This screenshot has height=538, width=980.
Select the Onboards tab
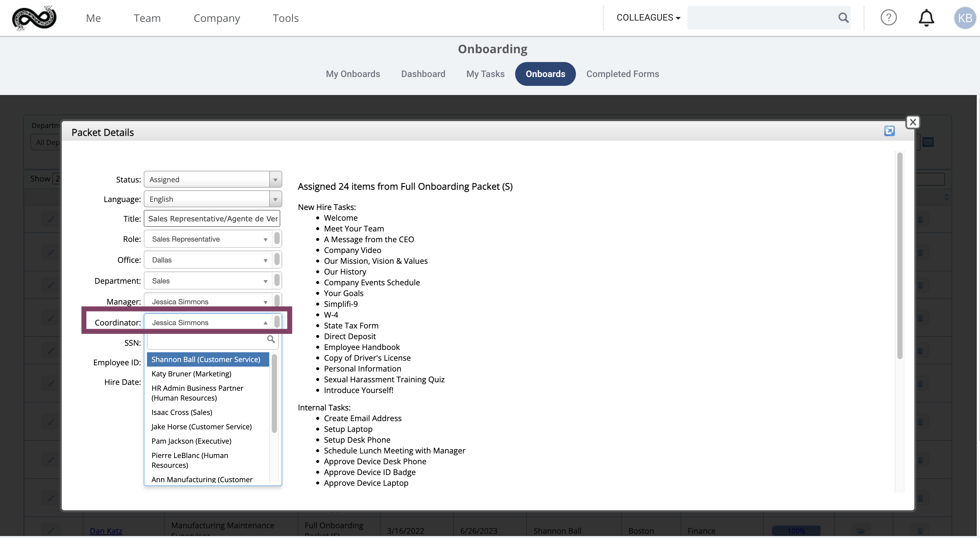pos(545,74)
